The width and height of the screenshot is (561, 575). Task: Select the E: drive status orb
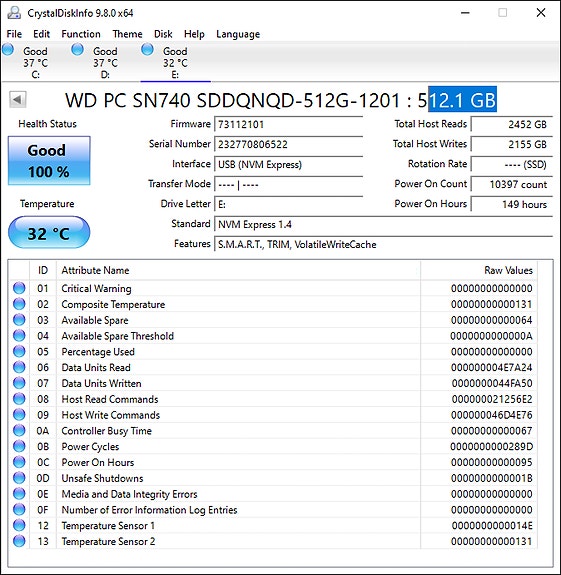coord(147,49)
